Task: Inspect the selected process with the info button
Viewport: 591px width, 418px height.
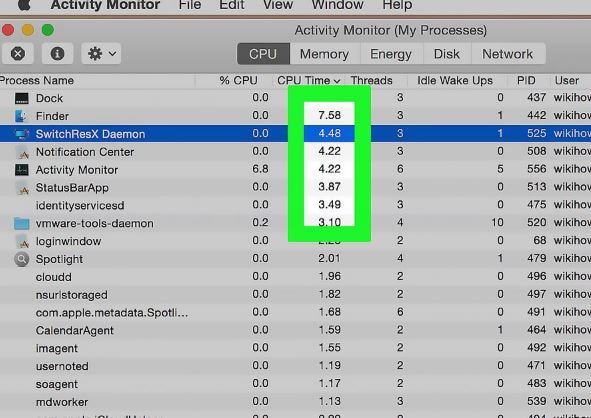Action: 57,54
